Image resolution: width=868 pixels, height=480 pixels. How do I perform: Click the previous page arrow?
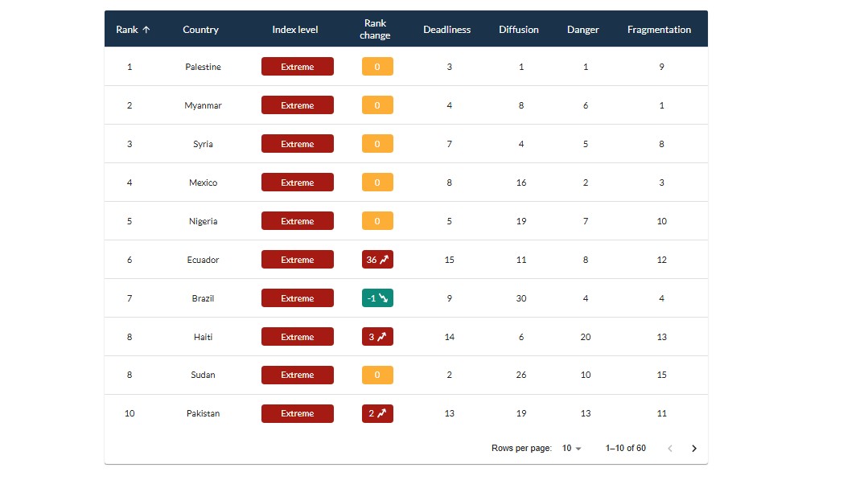[x=670, y=449]
